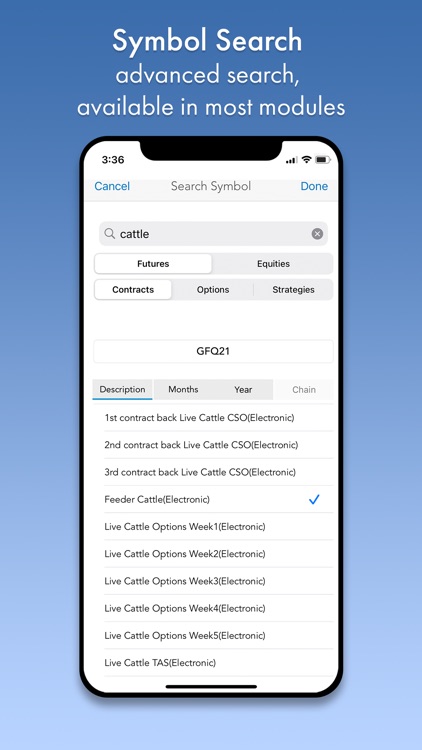Tap the home indicator bar
Screen dimensions: 422x750
coord(211,686)
